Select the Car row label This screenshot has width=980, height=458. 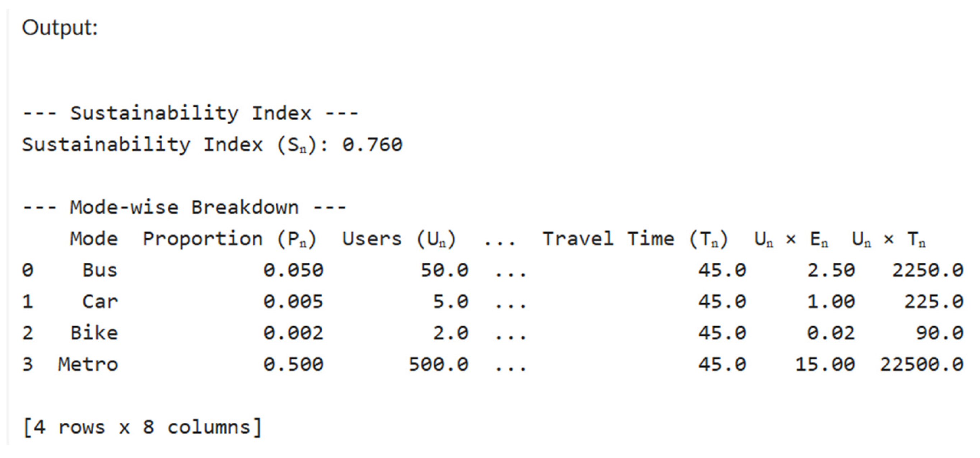pos(100,302)
